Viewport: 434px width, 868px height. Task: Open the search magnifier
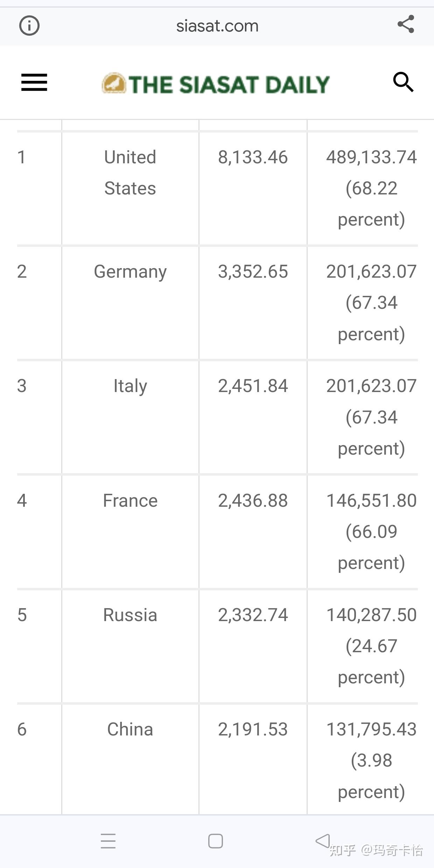[404, 82]
